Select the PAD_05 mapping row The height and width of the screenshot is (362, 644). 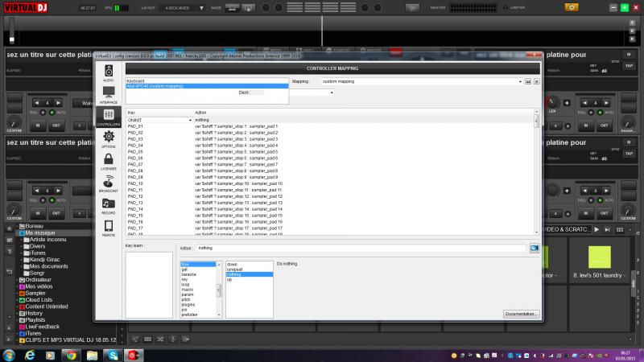(135, 151)
